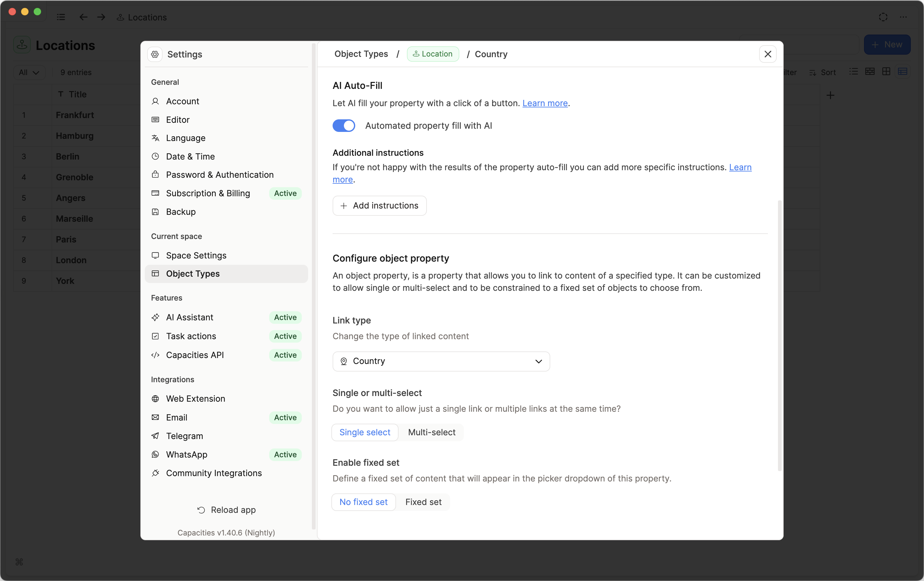924x581 pixels.
Task: Choose Single select option
Action: (365, 432)
